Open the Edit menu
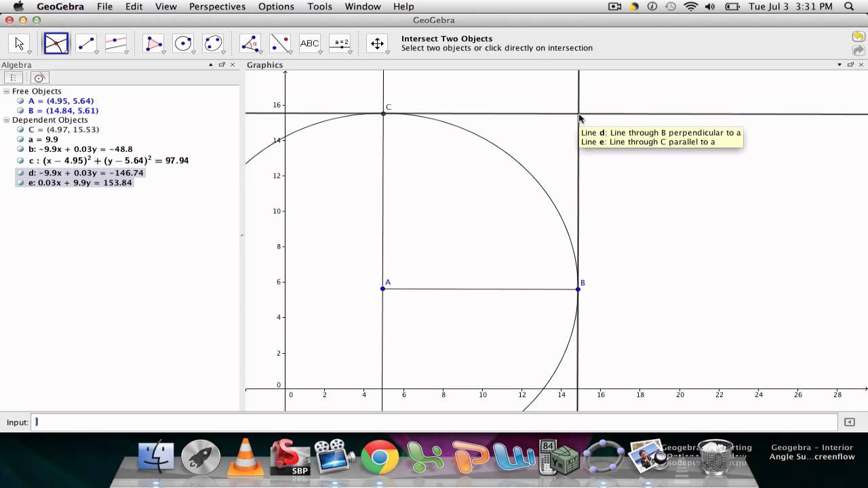 click(134, 6)
